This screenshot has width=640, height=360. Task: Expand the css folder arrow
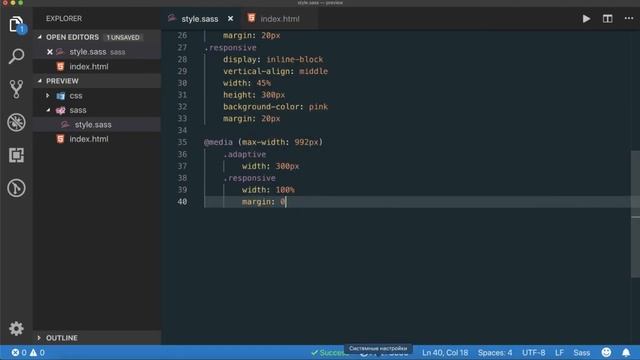pyautogui.click(x=48, y=96)
